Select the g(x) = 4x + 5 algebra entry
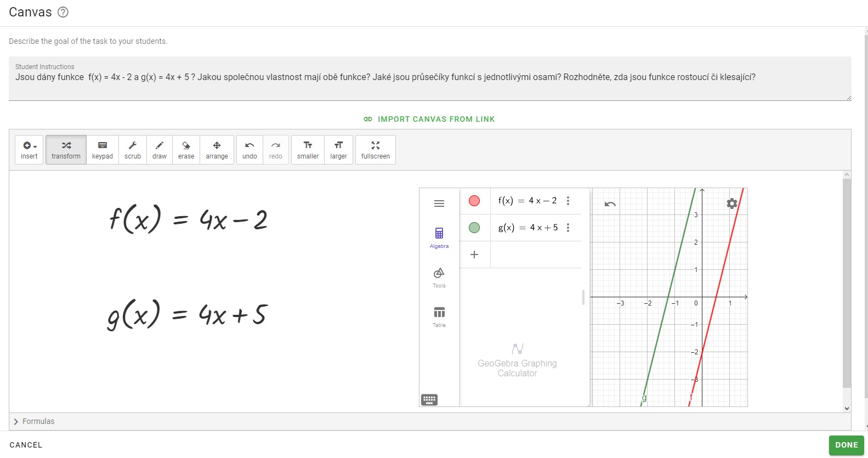The height and width of the screenshot is (458, 868). 528,228
